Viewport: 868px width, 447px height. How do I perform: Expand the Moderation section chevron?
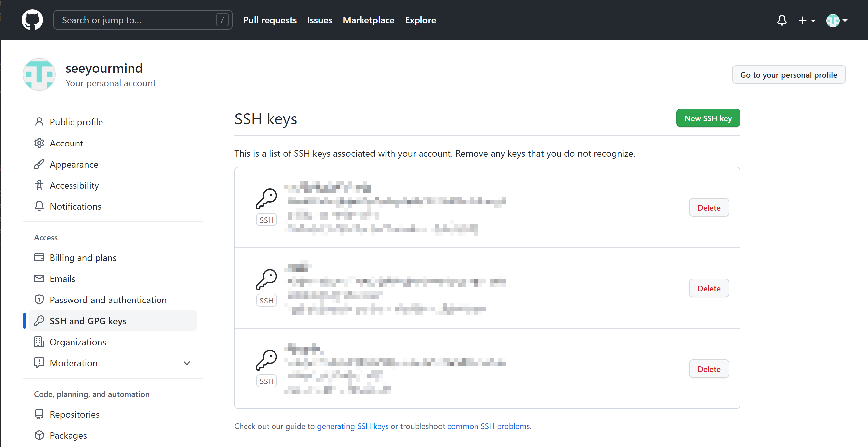187,363
